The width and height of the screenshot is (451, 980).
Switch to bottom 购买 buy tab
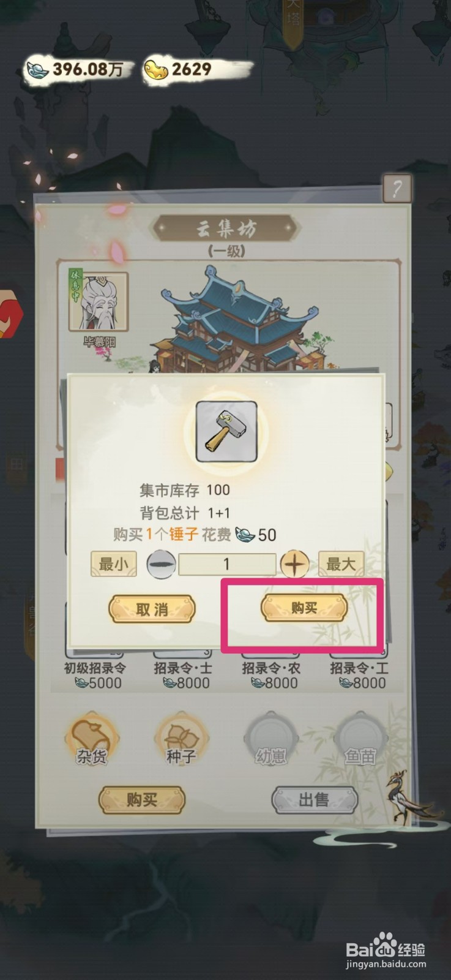click(x=142, y=799)
